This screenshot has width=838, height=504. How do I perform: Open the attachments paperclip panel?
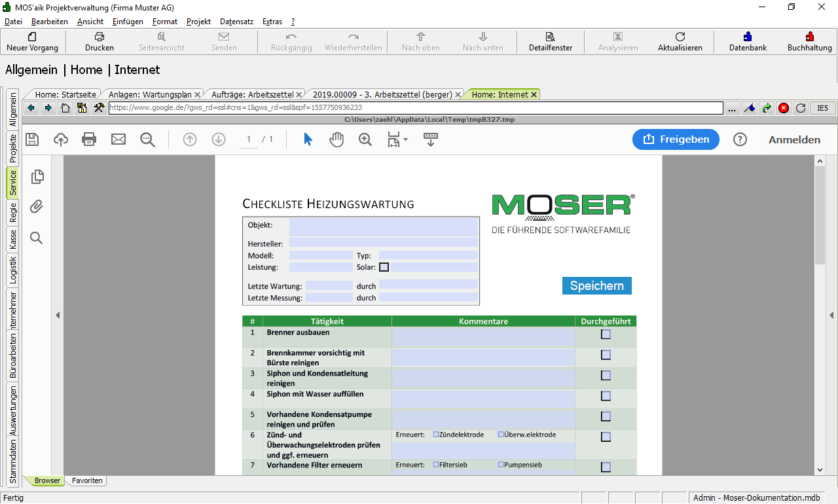(37, 207)
